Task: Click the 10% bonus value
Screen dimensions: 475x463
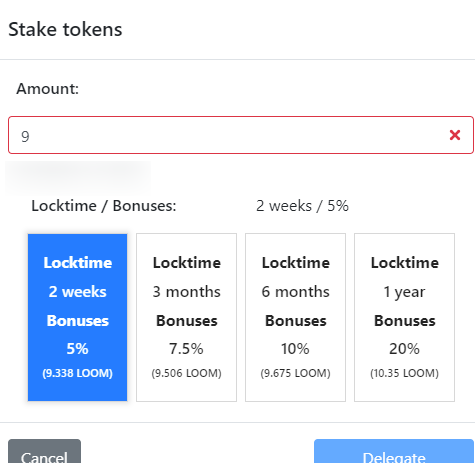Action: (295, 349)
